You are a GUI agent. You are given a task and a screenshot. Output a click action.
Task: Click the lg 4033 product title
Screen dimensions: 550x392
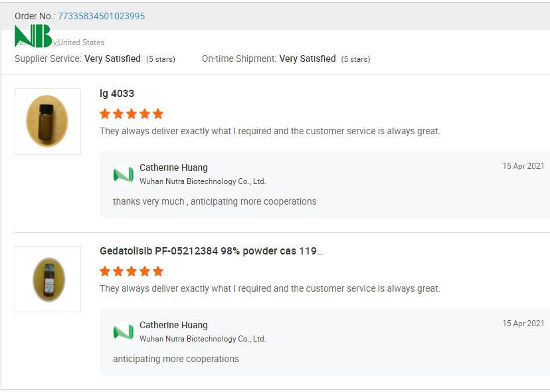click(x=117, y=94)
